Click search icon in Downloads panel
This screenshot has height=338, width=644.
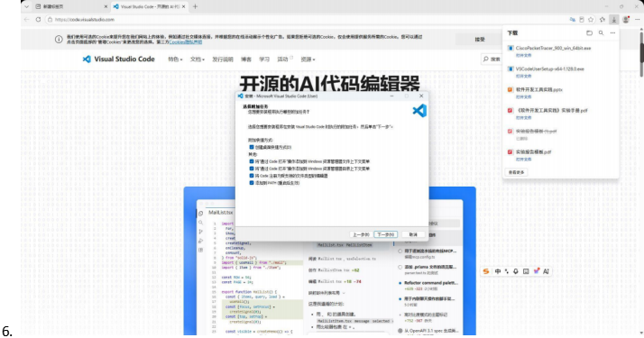click(601, 32)
